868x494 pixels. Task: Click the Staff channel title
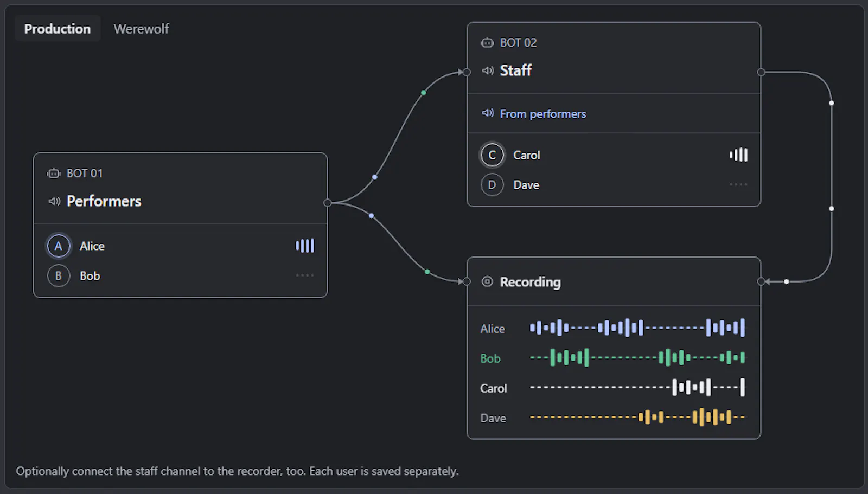tap(516, 70)
